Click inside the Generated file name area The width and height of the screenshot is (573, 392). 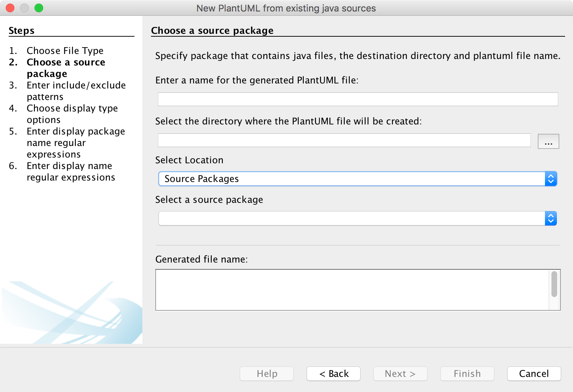coord(352,290)
